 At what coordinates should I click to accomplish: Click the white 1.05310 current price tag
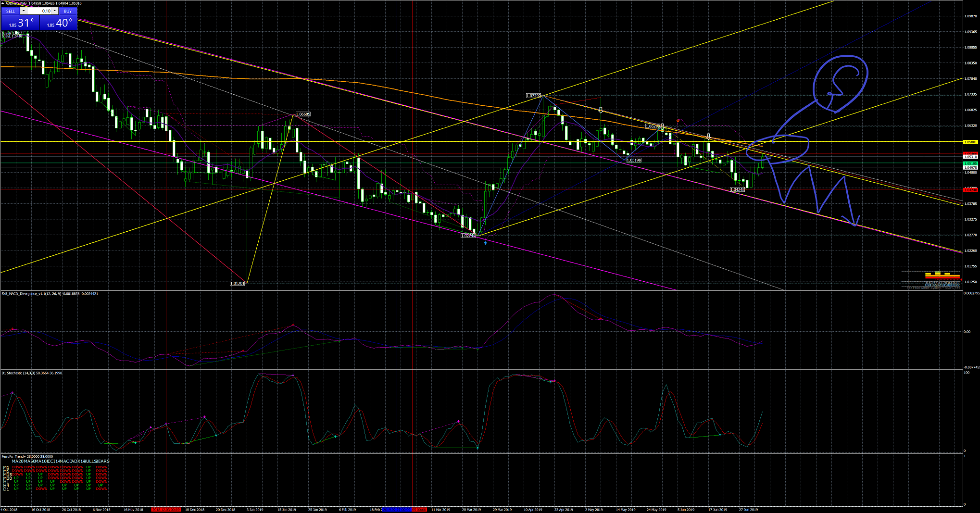(970, 157)
